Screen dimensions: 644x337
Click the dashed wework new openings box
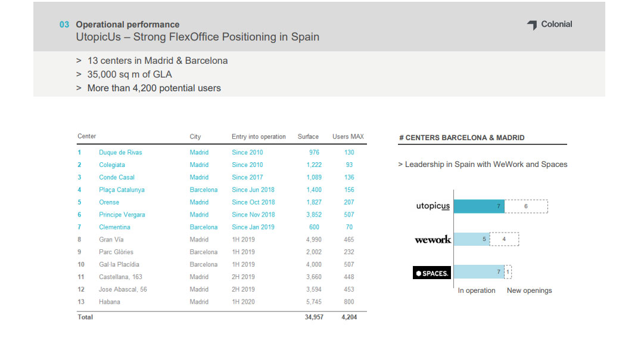point(505,240)
